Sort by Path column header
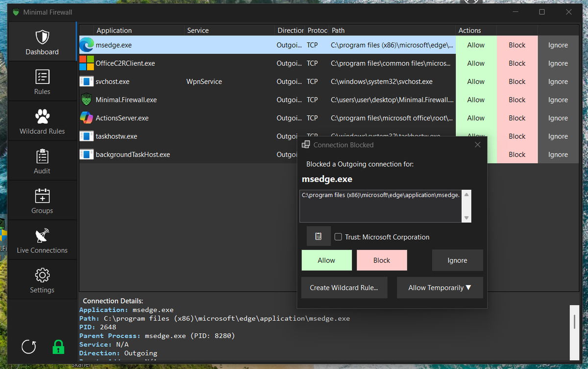This screenshot has height=369, width=588. click(392, 30)
